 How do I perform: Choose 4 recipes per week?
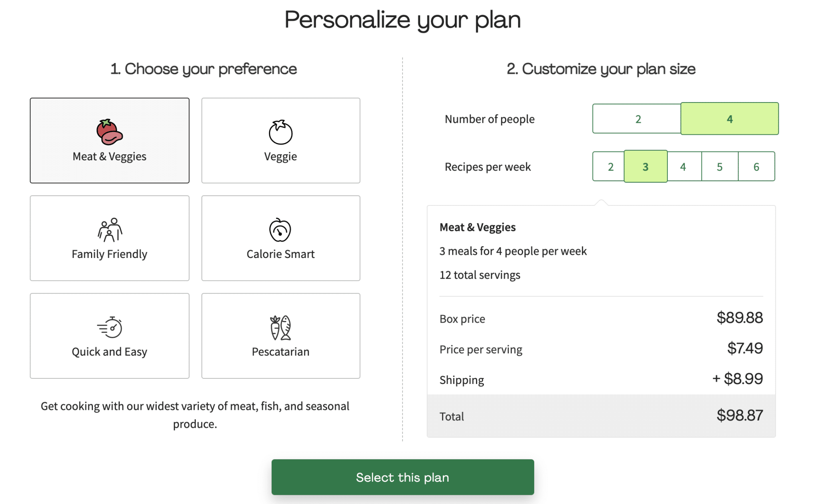coord(683,167)
